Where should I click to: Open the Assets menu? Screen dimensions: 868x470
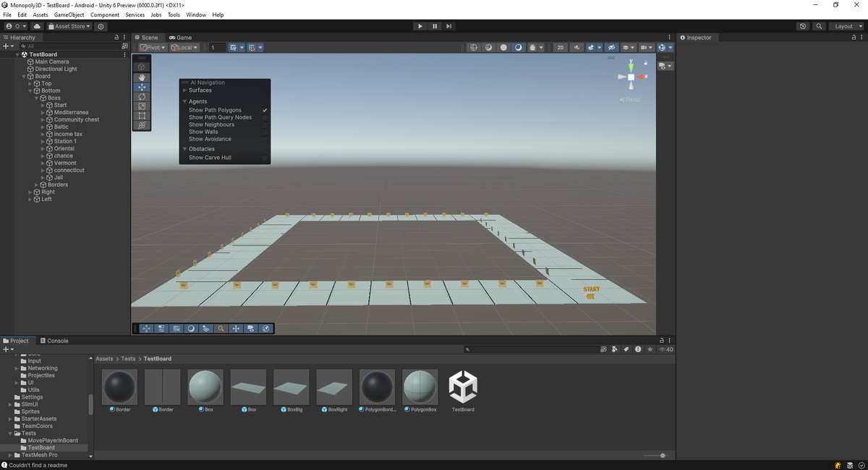41,14
